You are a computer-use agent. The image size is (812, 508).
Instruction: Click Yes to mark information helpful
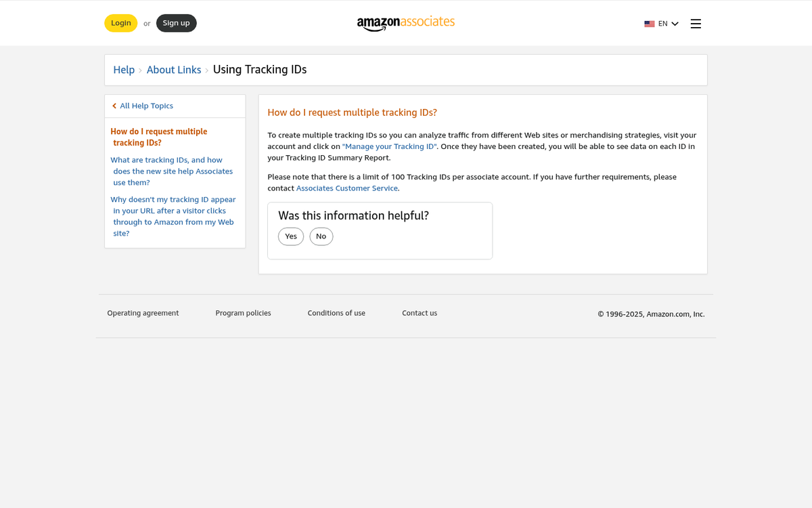click(x=291, y=236)
